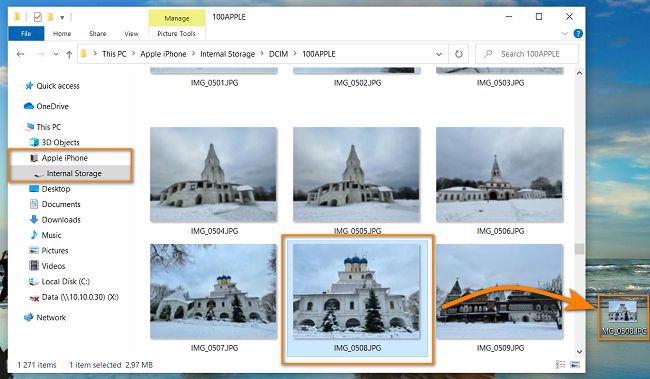Expand chevron after This PC breadcrumb
This screenshot has height=379, width=650.
click(133, 54)
